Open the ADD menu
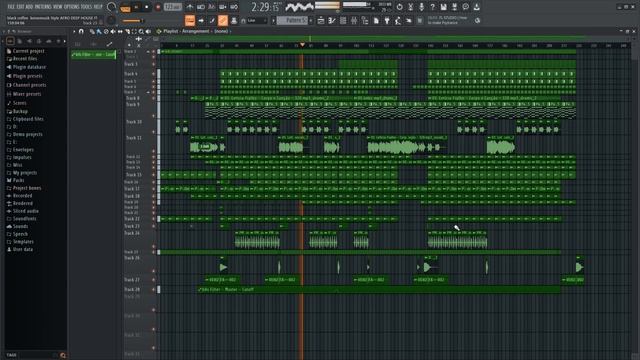 (x=29, y=7)
